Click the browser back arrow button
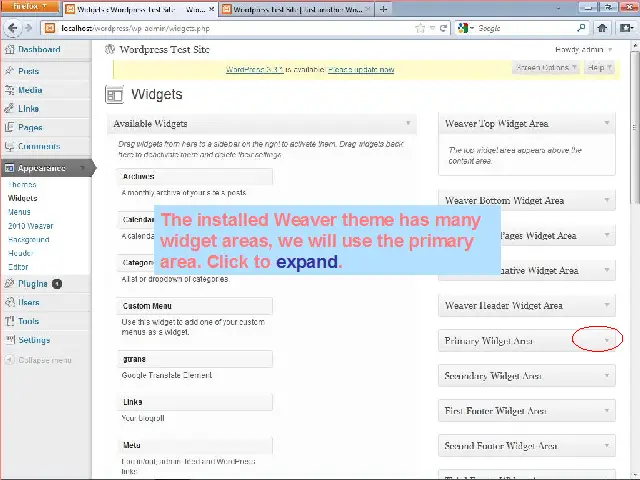The width and height of the screenshot is (640, 480). tap(12, 28)
